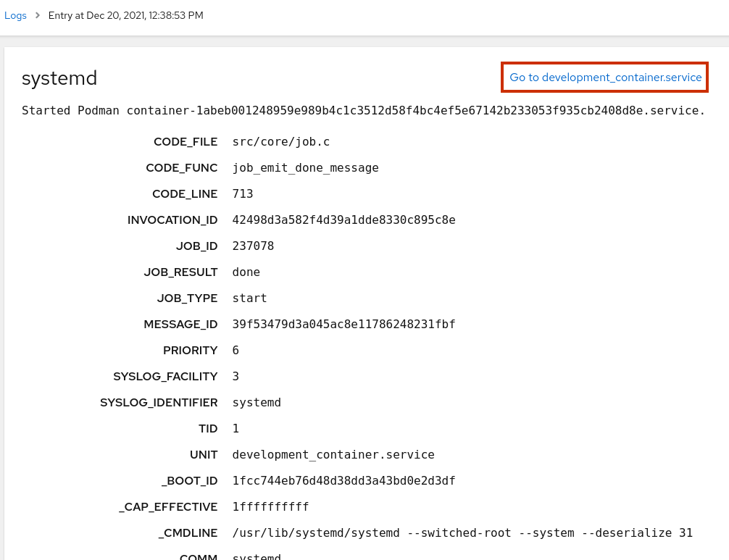
Task: Click the _BOOT_ID hash value
Action: point(343,481)
